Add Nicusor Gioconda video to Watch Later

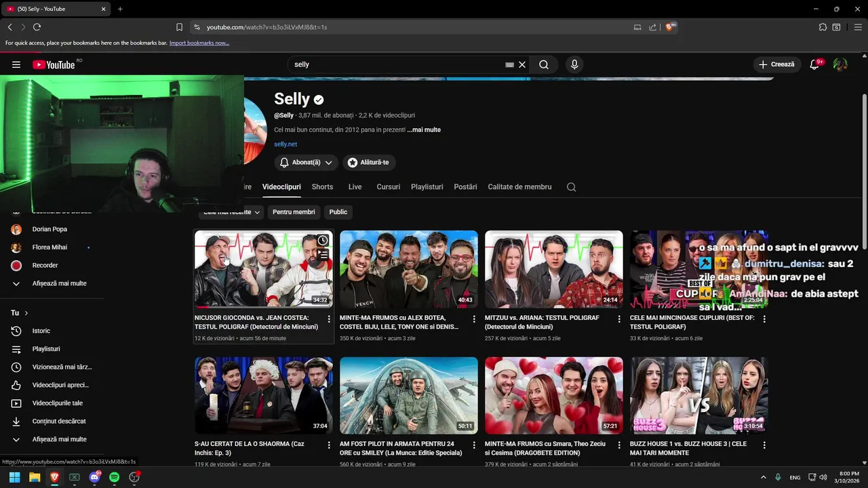pyautogui.click(x=323, y=240)
